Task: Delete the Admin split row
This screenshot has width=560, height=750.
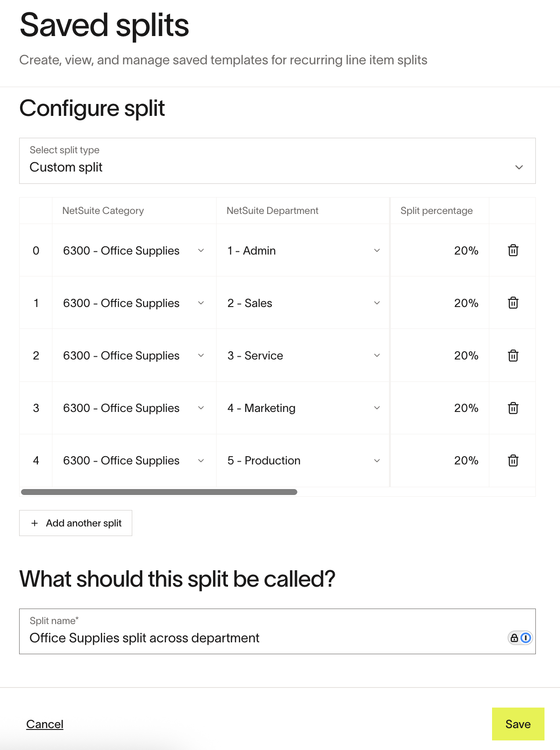Action: pyautogui.click(x=513, y=250)
